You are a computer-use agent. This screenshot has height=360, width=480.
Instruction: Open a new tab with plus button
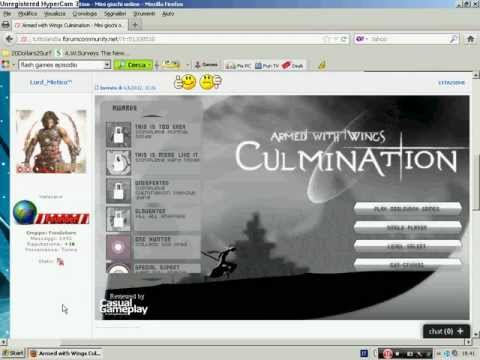[x=135, y=25]
